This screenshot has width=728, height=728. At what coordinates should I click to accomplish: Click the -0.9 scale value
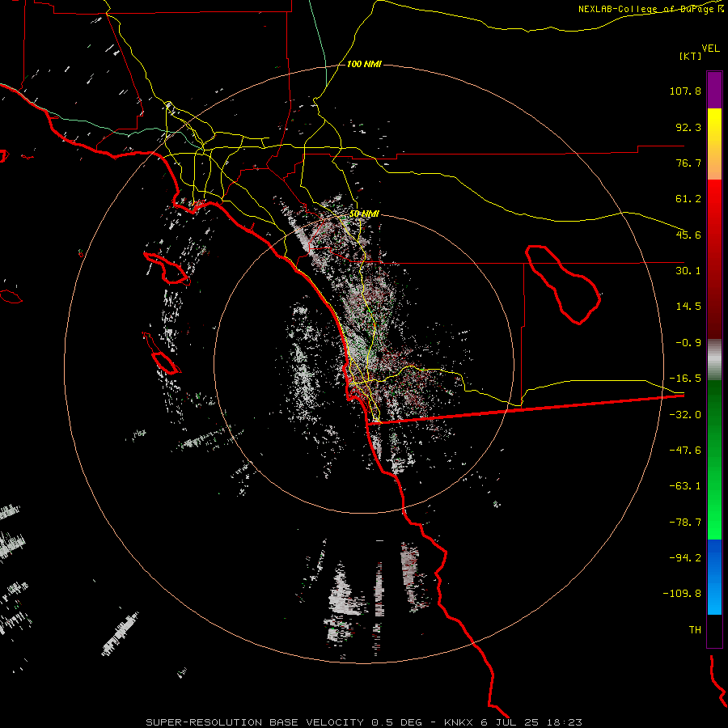688,343
